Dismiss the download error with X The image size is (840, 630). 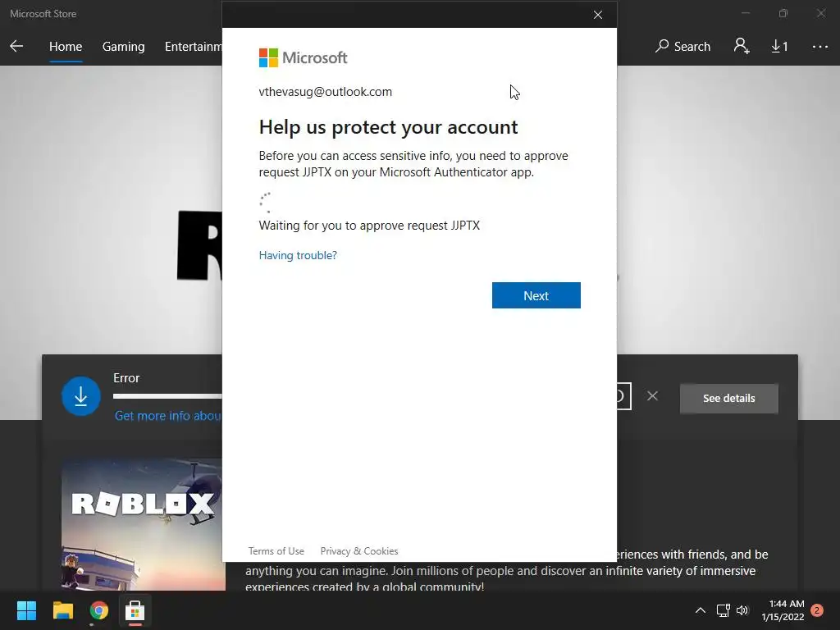point(652,396)
